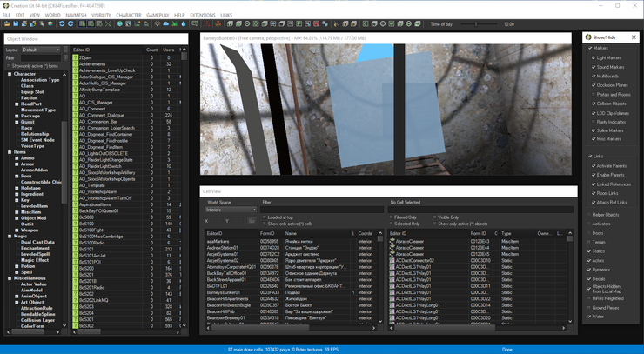Select BarneysBunker01 in the cell list

pyautogui.click(x=223, y=294)
